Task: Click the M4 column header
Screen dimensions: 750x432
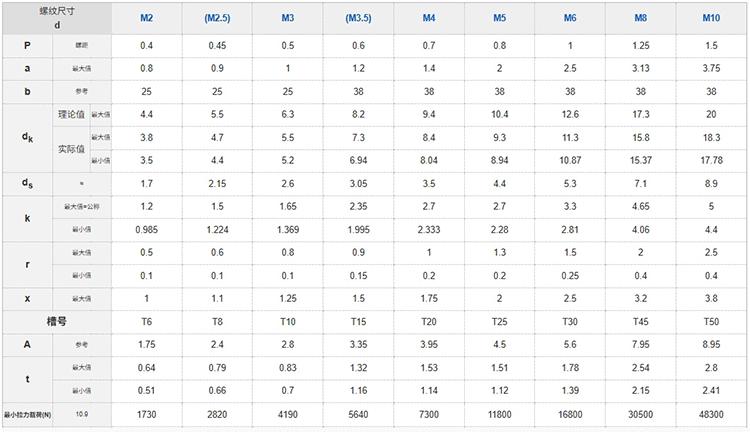Action: tap(429, 18)
